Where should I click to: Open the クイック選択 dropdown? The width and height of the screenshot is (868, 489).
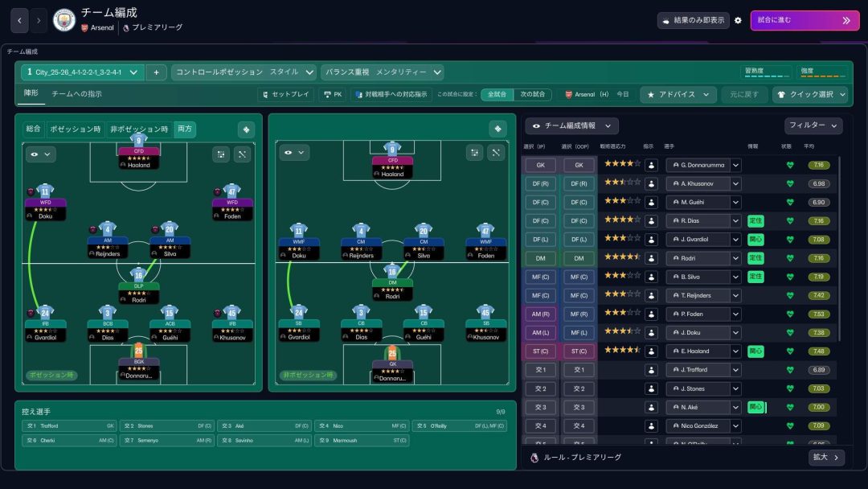pos(810,94)
